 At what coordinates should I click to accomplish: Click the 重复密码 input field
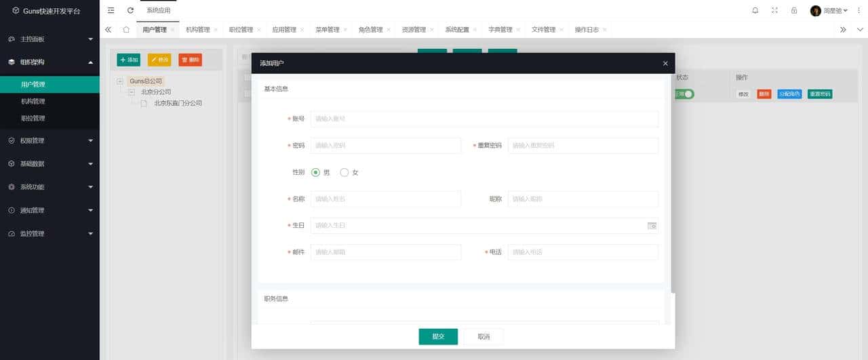(583, 146)
